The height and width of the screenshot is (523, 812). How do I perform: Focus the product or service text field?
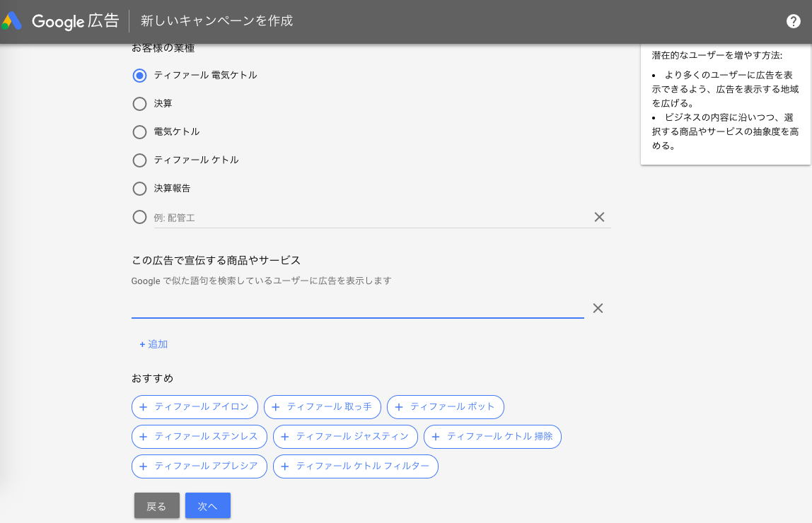pyautogui.click(x=357, y=308)
